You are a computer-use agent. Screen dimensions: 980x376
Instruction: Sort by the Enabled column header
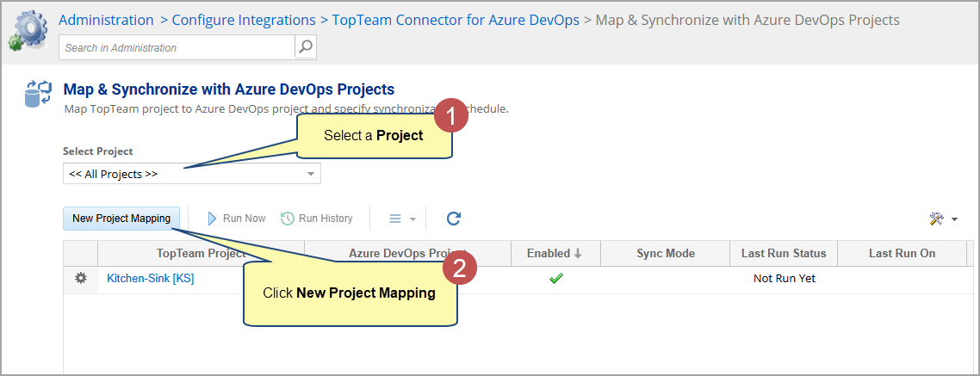(x=555, y=253)
